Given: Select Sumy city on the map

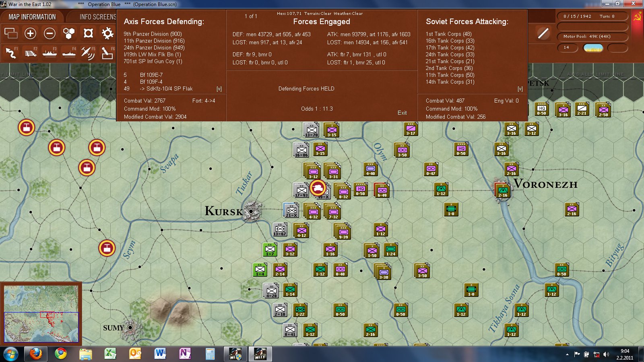Looking at the screenshot, I should point(130,328).
